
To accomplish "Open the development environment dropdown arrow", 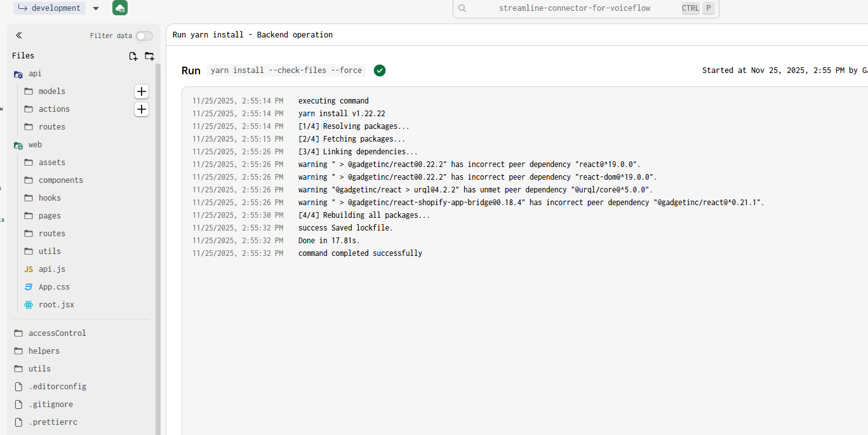I will coord(96,8).
